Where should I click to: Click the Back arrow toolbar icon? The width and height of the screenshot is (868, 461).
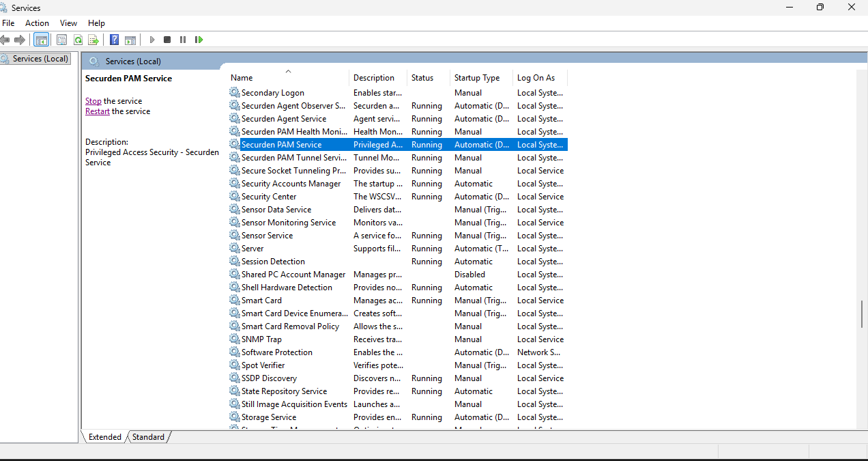pos(5,40)
